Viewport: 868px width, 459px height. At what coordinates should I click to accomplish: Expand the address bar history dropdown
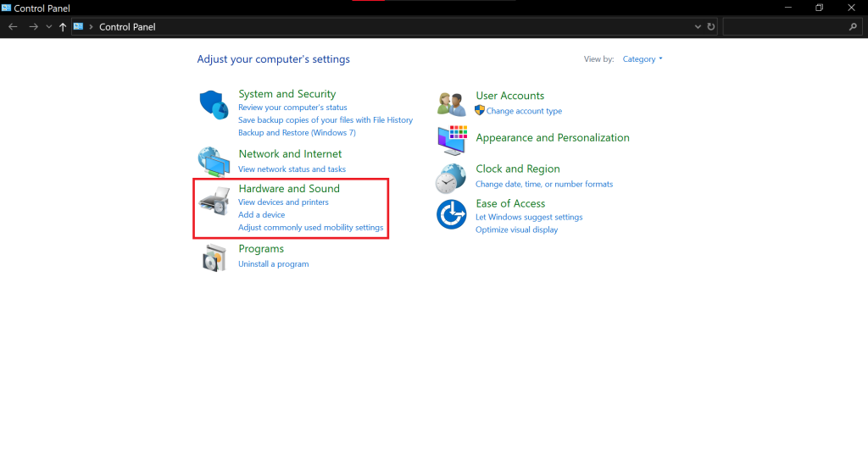click(x=698, y=27)
